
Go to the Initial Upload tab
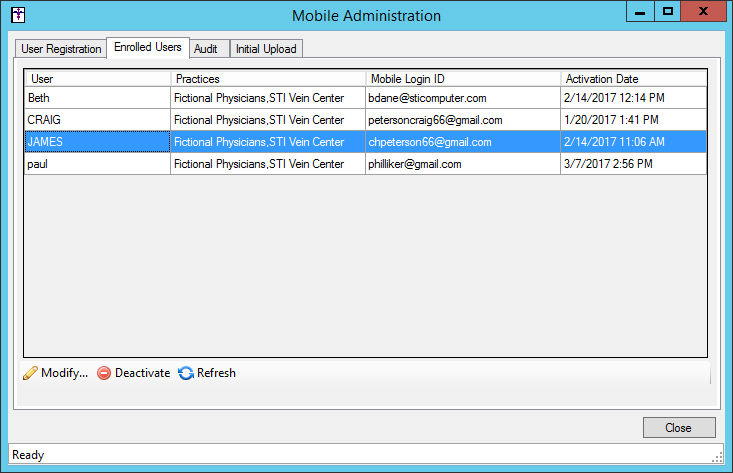click(266, 49)
